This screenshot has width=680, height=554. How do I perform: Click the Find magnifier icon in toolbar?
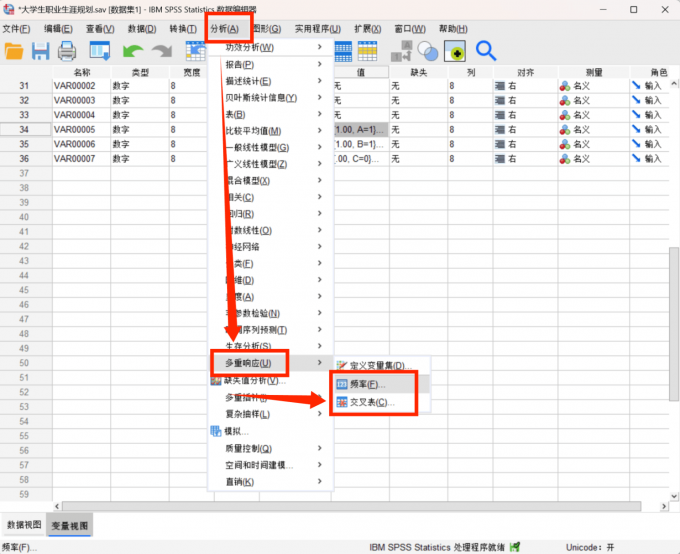click(486, 51)
